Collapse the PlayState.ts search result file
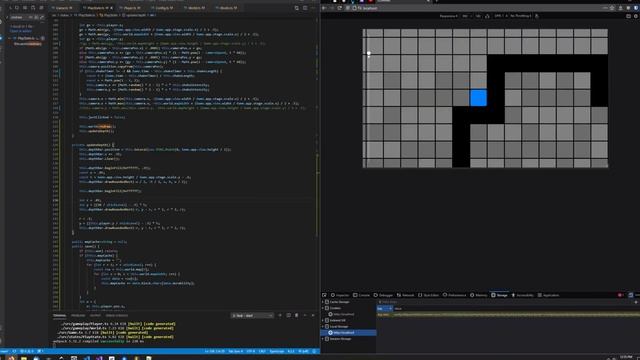The height and width of the screenshot is (360, 640). (x=10, y=38)
